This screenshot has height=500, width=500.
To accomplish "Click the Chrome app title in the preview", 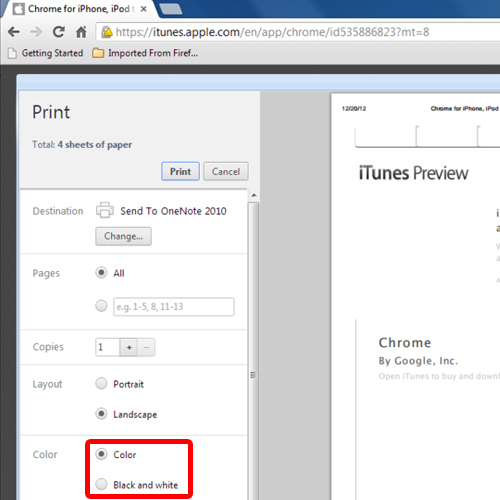I will [x=405, y=343].
